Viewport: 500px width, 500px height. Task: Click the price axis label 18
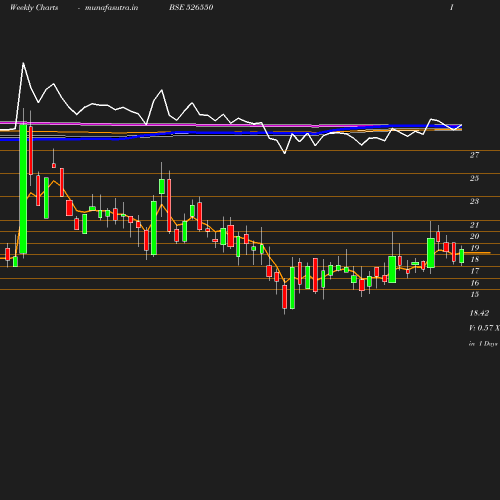click(474, 259)
